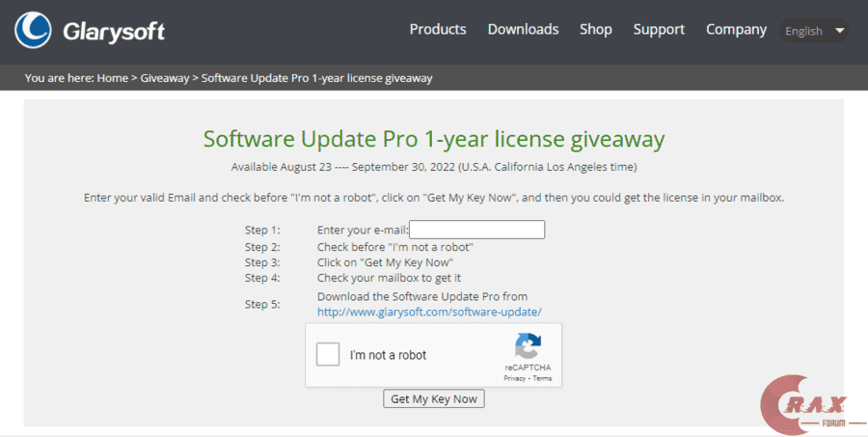Open the glarysoft.com/software-update link

tap(429, 312)
